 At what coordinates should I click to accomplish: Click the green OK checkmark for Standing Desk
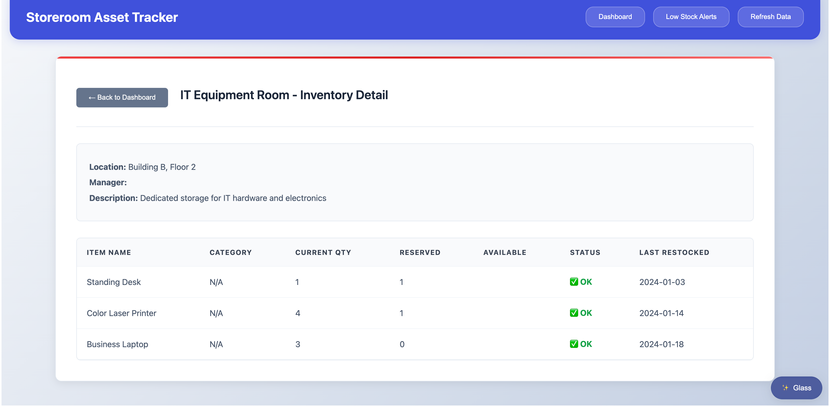(574, 282)
